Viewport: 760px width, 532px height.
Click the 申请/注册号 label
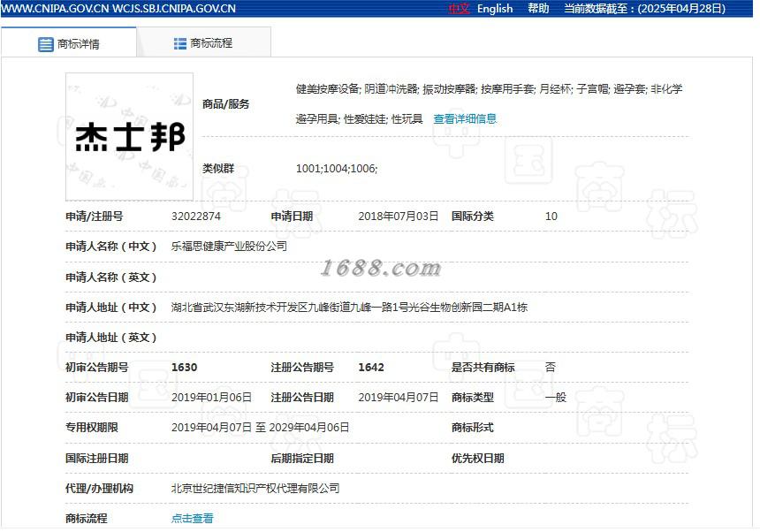[94, 217]
